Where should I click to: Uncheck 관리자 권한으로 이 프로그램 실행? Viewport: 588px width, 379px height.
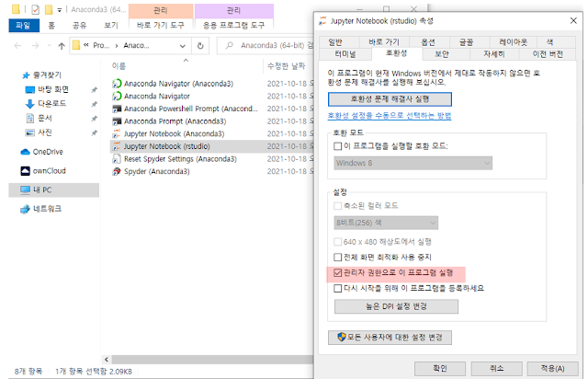click(337, 272)
